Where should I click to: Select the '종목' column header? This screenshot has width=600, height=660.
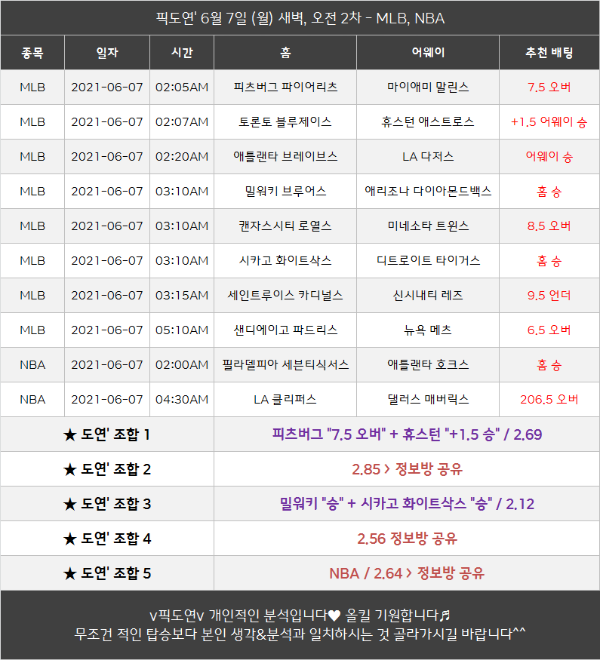coord(32,53)
